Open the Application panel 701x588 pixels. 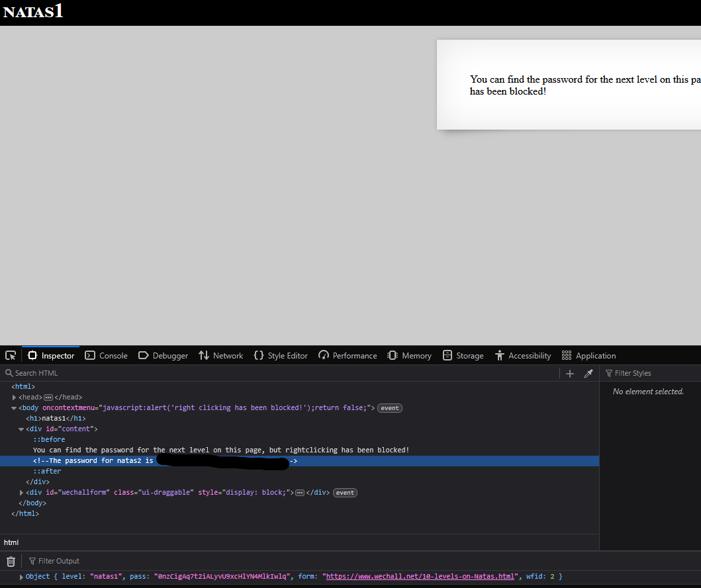pyautogui.click(x=588, y=356)
